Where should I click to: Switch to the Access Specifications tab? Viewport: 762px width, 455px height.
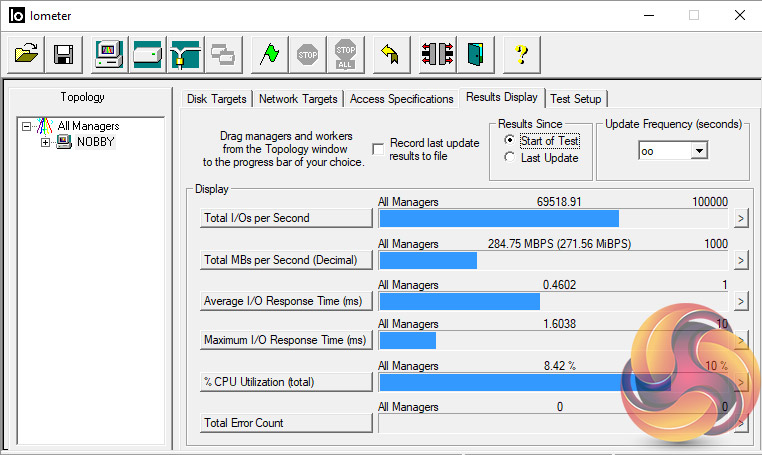click(x=401, y=99)
